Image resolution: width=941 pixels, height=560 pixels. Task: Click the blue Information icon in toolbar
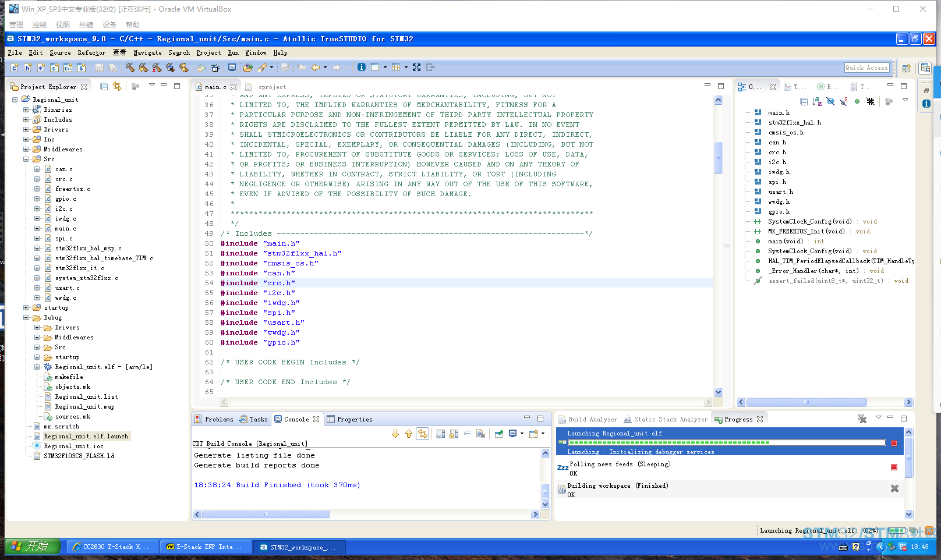(362, 67)
